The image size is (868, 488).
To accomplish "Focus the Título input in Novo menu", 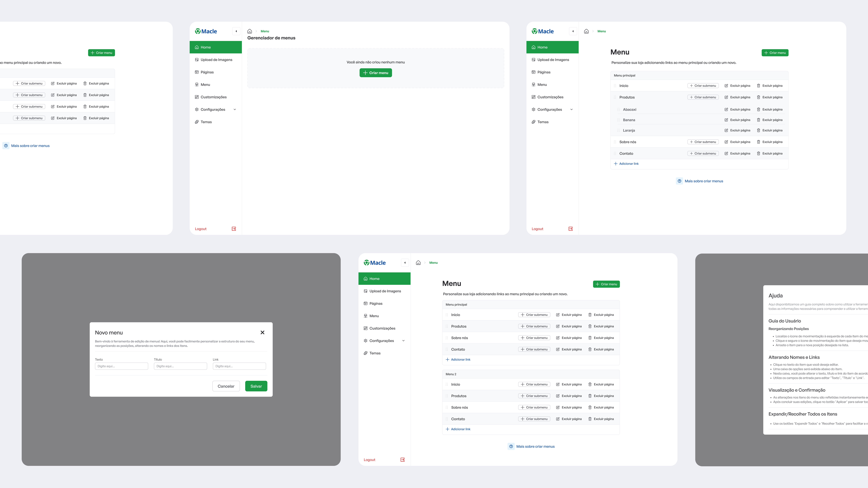I will coord(181,366).
